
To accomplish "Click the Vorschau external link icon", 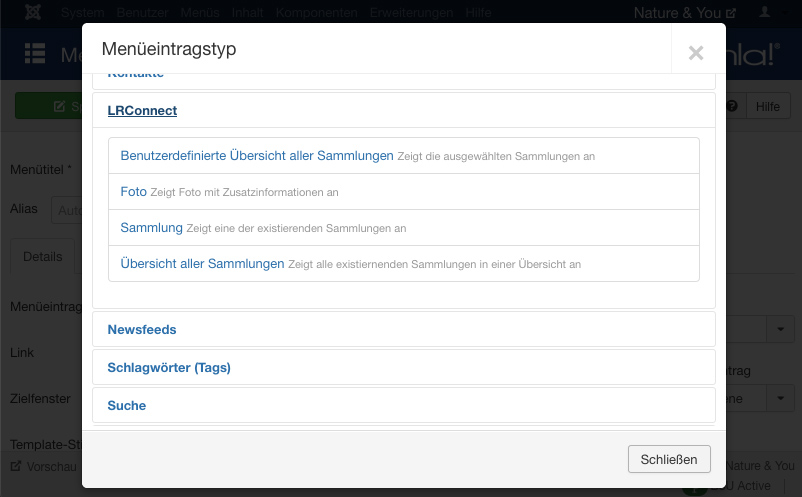I will tap(16, 466).
